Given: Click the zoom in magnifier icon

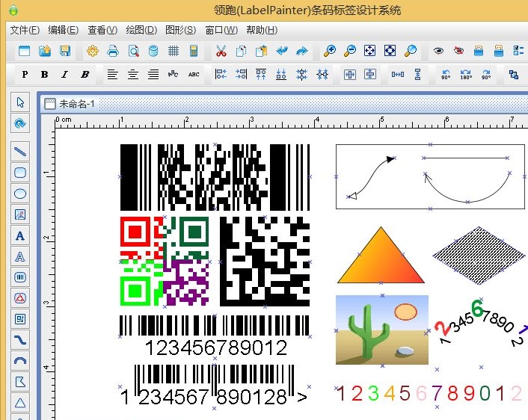Looking at the screenshot, I should pos(329,51).
